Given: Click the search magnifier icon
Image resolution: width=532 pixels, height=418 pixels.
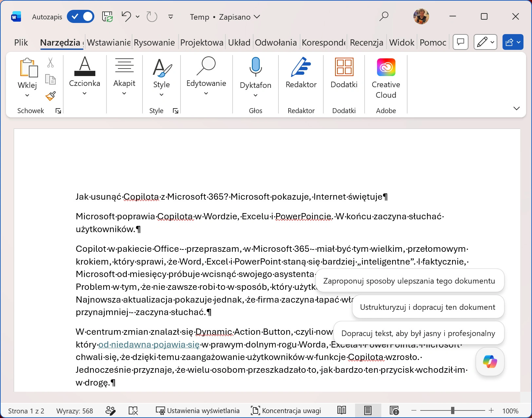Looking at the screenshot, I should (384, 16).
